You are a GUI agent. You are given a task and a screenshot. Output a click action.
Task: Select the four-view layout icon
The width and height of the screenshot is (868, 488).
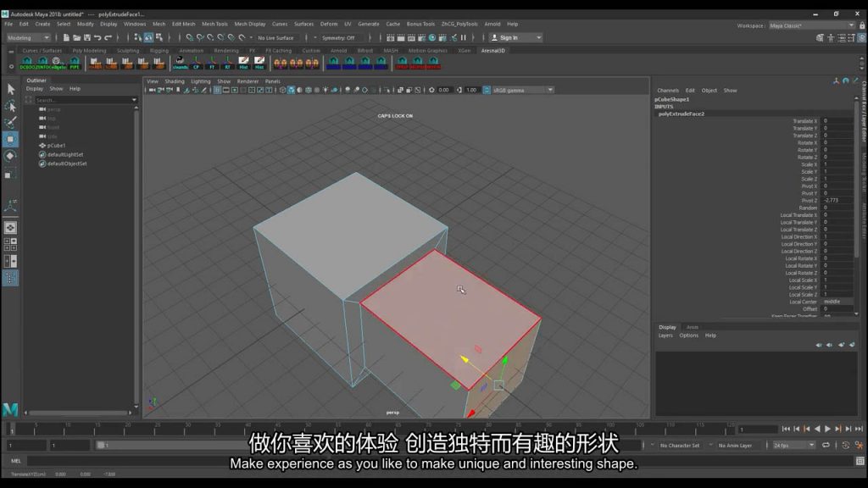click(x=10, y=244)
